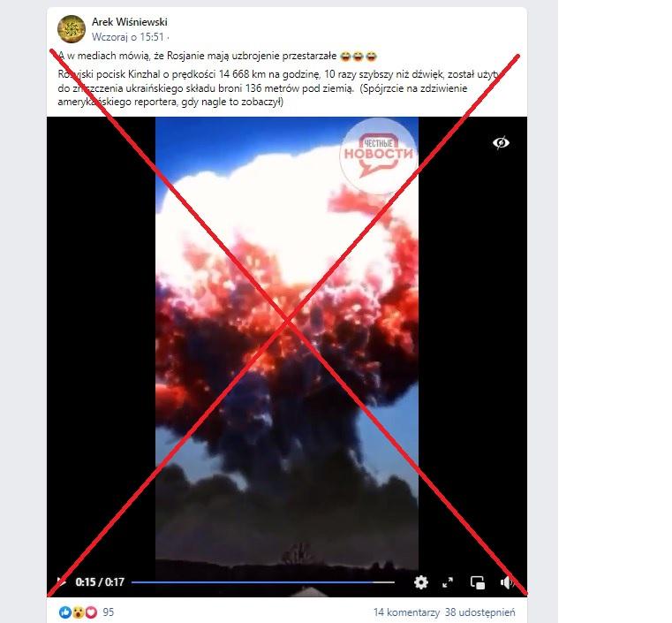Click the wow reaction emoji icon

click(78, 612)
